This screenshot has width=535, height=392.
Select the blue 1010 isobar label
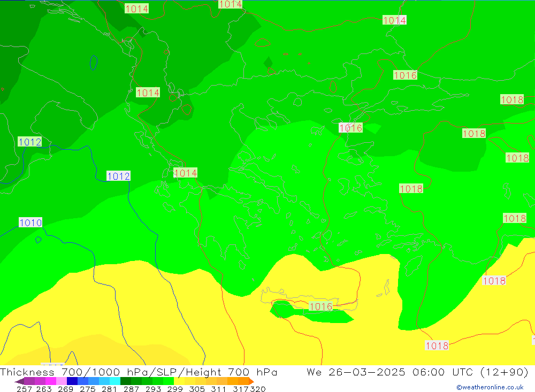point(30,223)
